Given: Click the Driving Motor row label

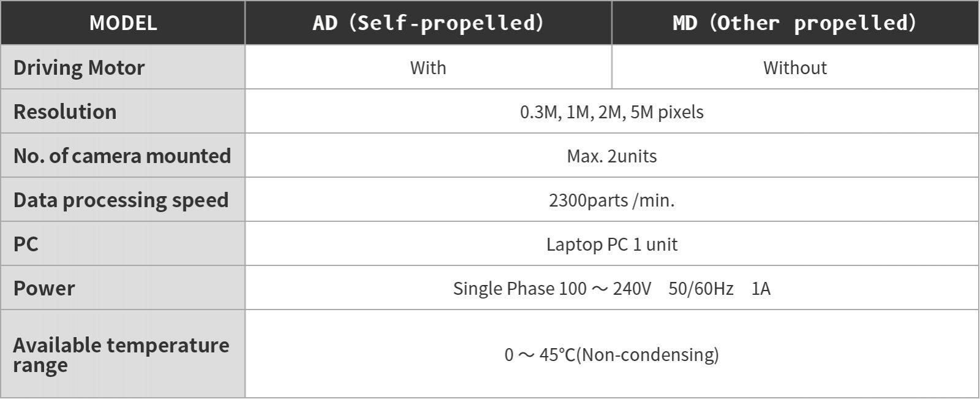Looking at the screenshot, I should [79, 67].
